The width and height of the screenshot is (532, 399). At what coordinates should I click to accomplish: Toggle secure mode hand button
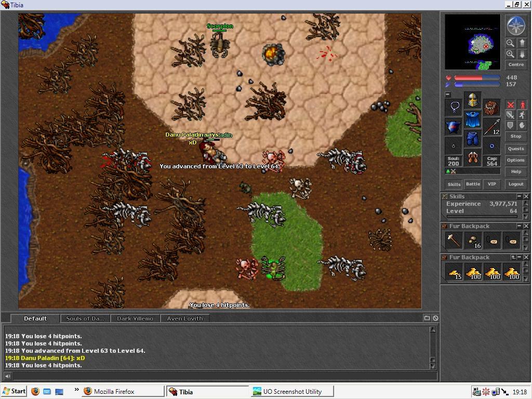coord(522,125)
